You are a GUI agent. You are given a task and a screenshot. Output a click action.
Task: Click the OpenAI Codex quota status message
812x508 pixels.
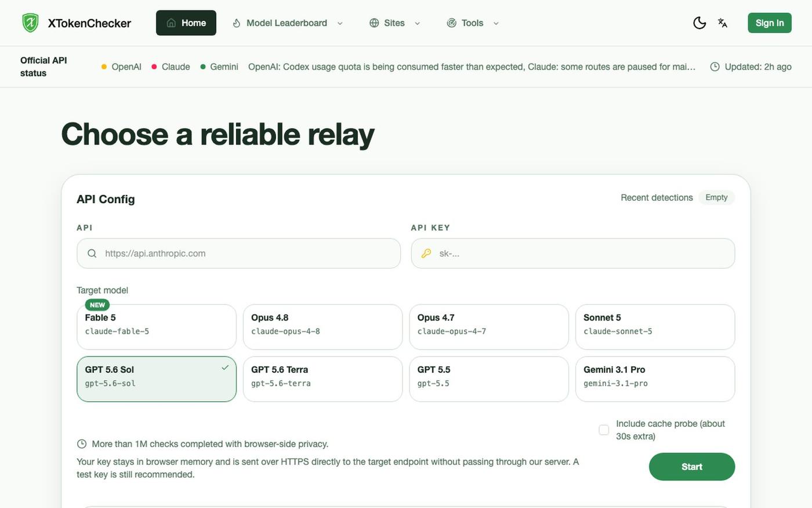click(x=472, y=67)
